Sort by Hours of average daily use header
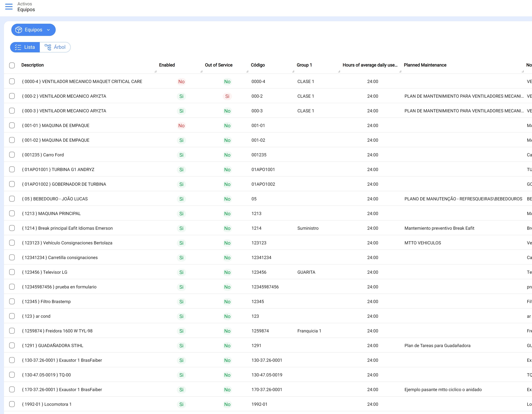 point(370,65)
